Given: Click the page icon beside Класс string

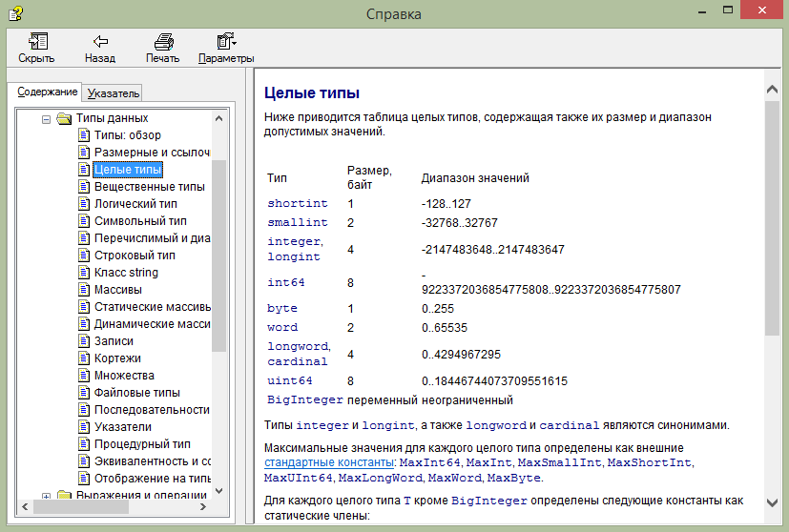Looking at the screenshot, I should click(x=84, y=272).
